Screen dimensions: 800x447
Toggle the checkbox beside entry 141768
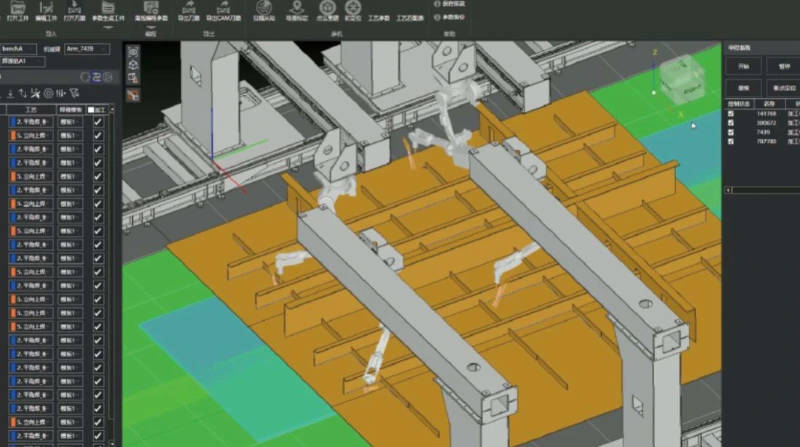click(731, 114)
